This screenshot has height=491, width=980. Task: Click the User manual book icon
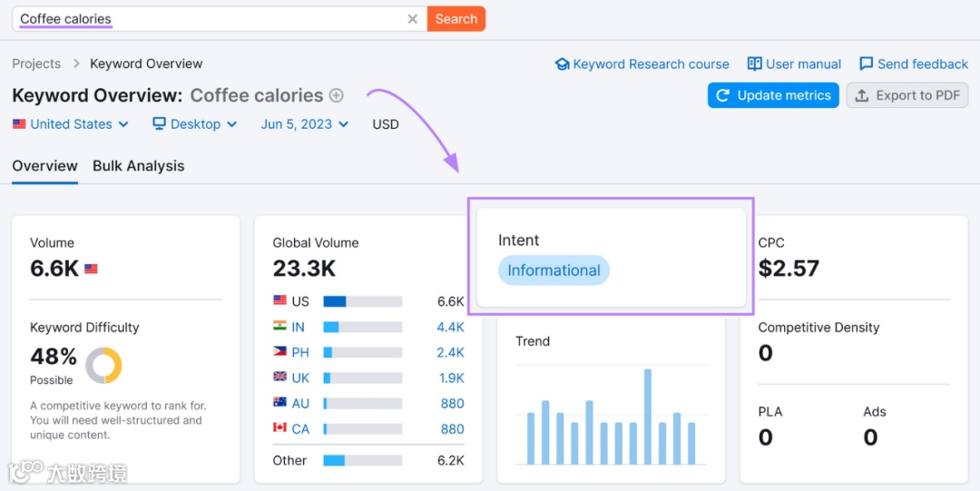click(755, 64)
